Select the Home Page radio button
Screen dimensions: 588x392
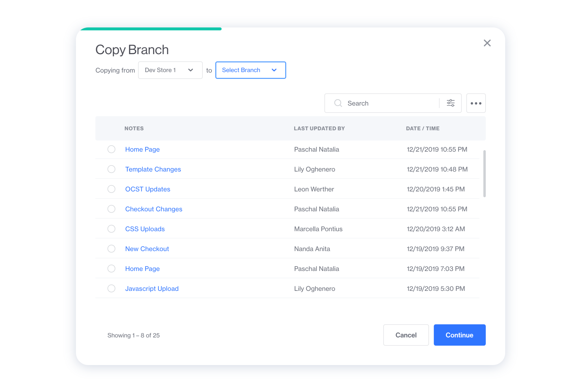pyautogui.click(x=111, y=149)
